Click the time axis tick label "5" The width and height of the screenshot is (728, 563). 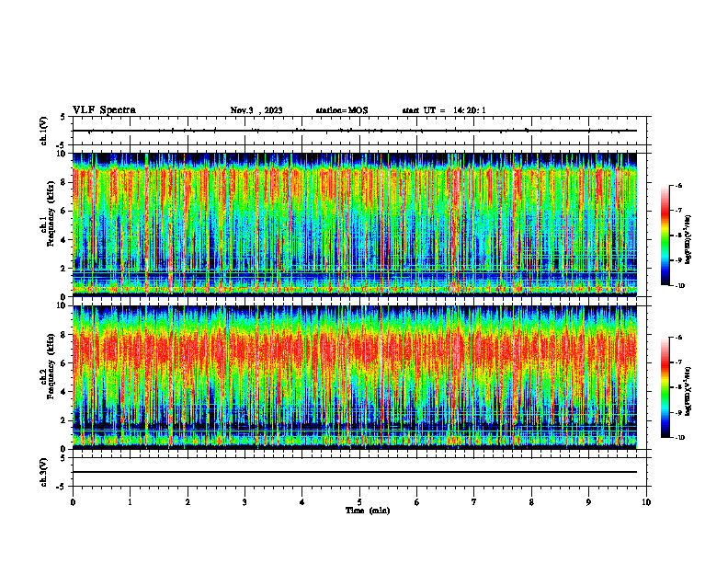coord(359,502)
